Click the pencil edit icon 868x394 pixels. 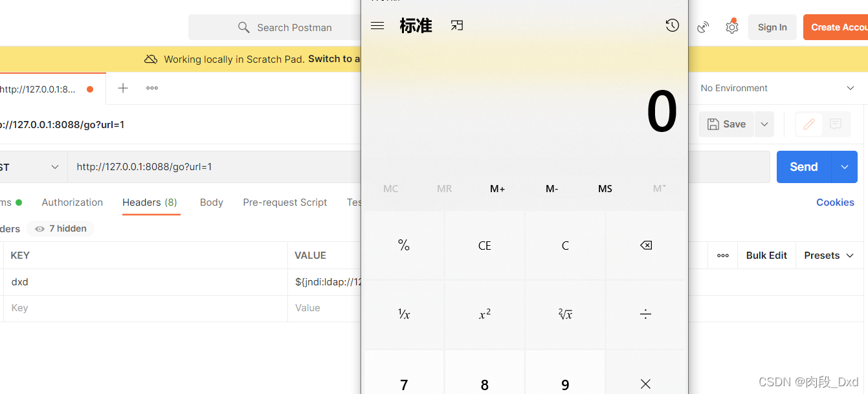(x=809, y=124)
